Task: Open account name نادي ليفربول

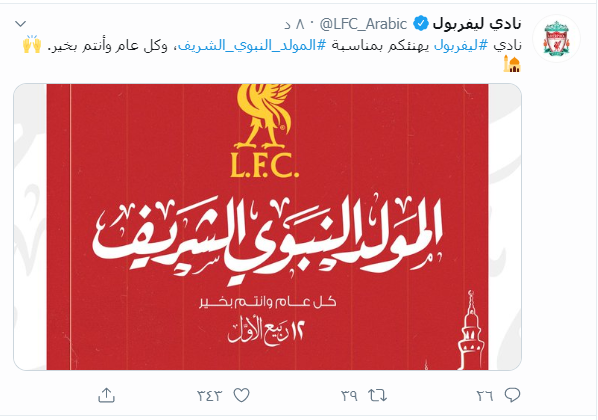Action: [477, 24]
